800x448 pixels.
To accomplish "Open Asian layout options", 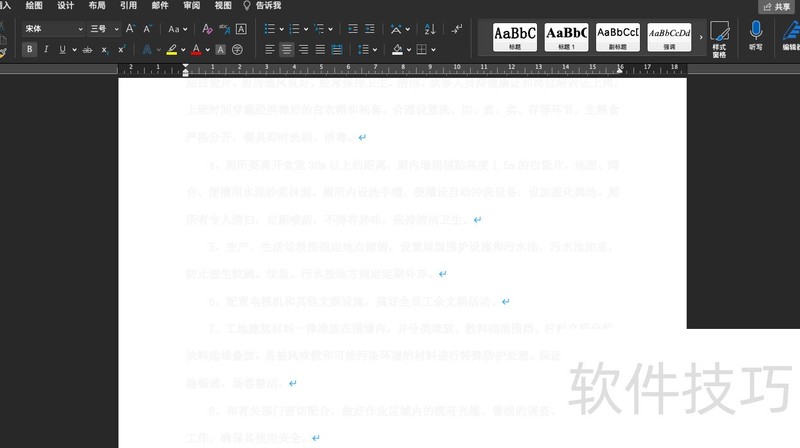I will point(396,29).
